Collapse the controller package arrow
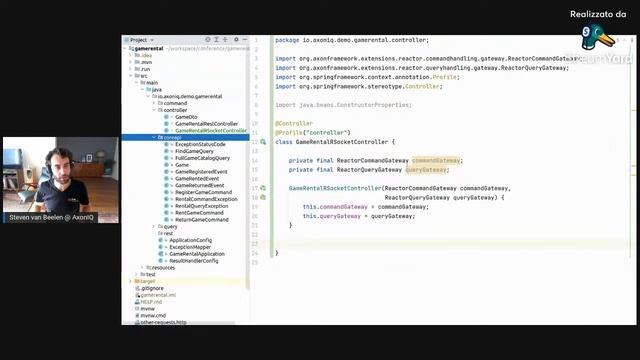Screen dimensions: 640x360 (x=154, y=110)
